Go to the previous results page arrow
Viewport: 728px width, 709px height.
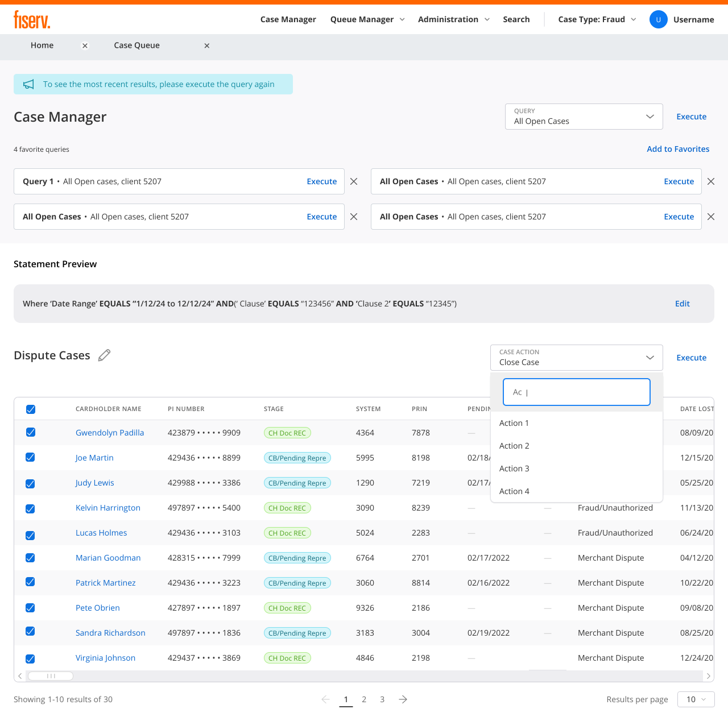click(325, 699)
